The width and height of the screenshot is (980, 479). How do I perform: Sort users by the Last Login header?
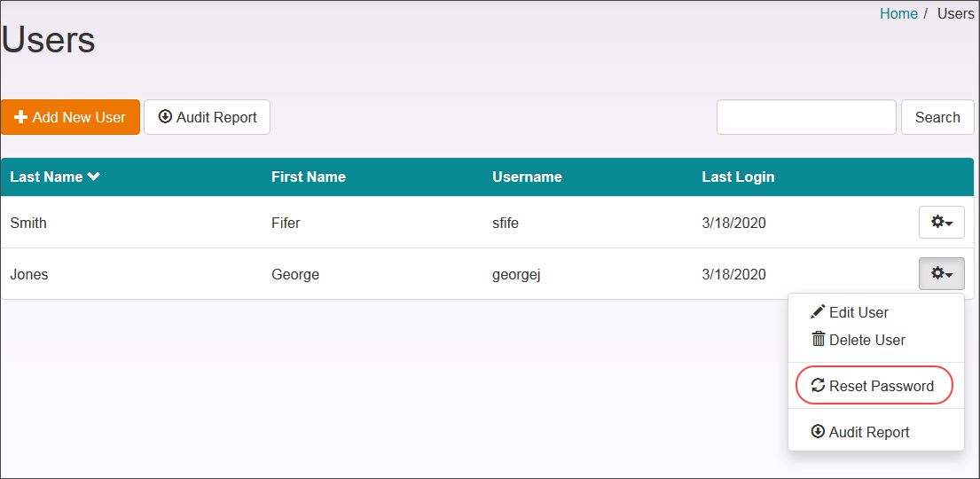point(738,177)
